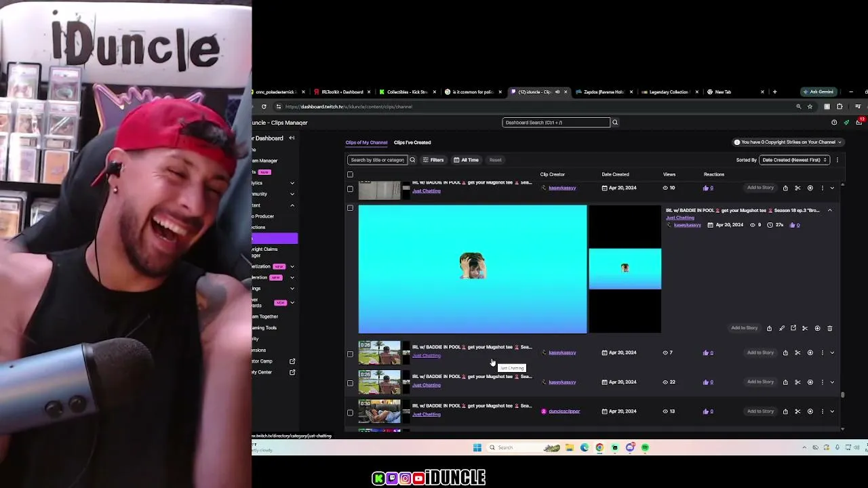Open more options for the 13-views clip
Image resolution: width=868 pixels, height=488 pixels.
(822, 411)
